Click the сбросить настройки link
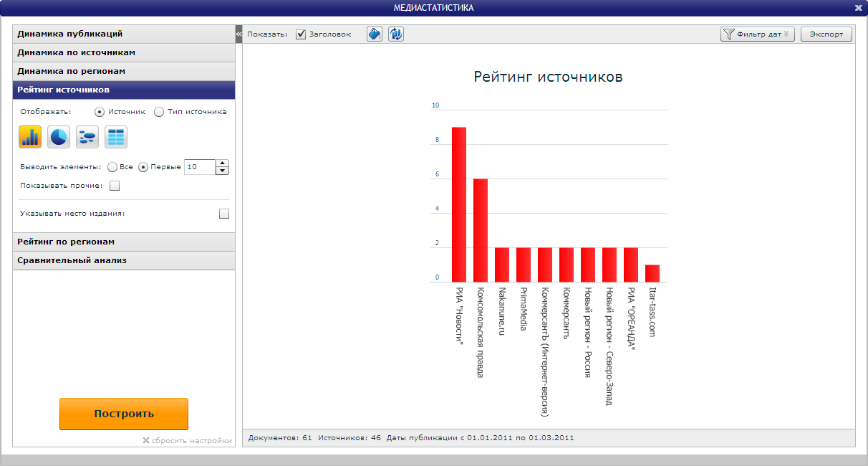The image size is (868, 466). tap(188, 441)
